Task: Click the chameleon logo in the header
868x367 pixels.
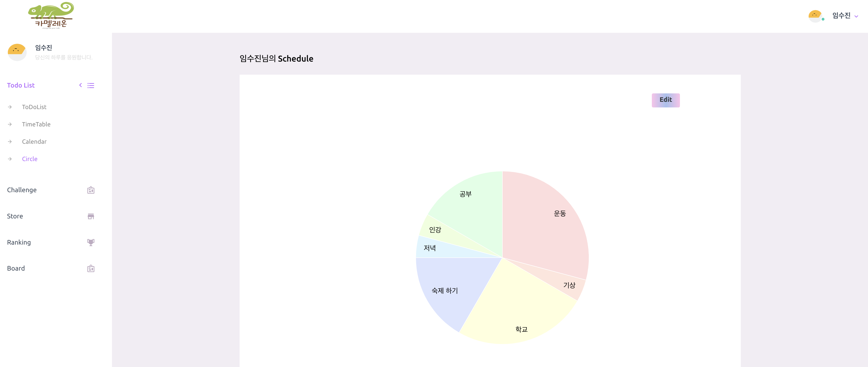Action: [x=51, y=15]
